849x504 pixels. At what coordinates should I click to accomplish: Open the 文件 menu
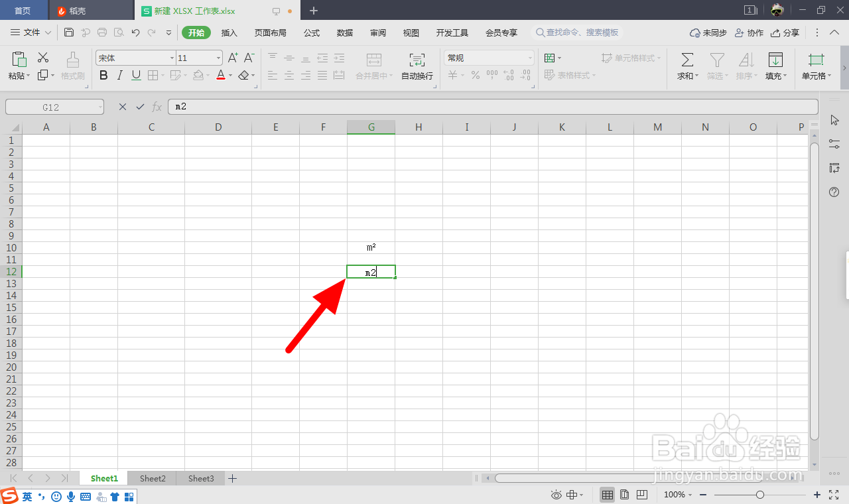click(29, 32)
